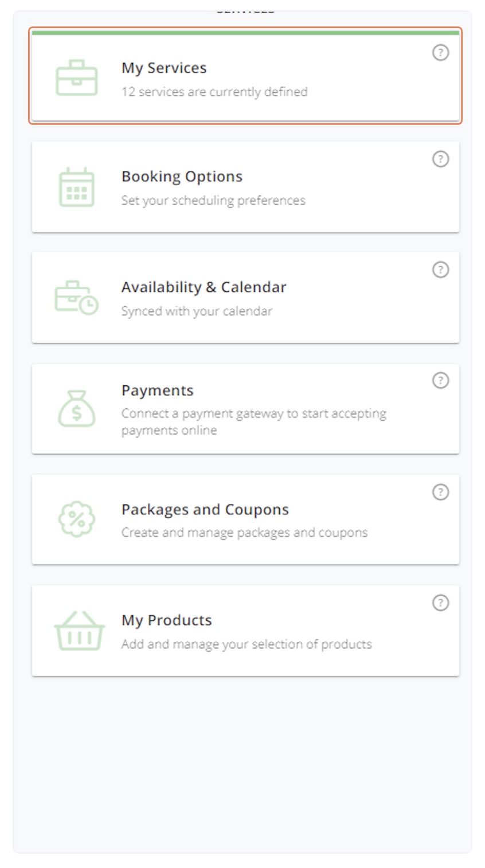This screenshot has width=485, height=868.
Task: Click the briefcase-with-clock Availability icon
Action: pos(77,298)
